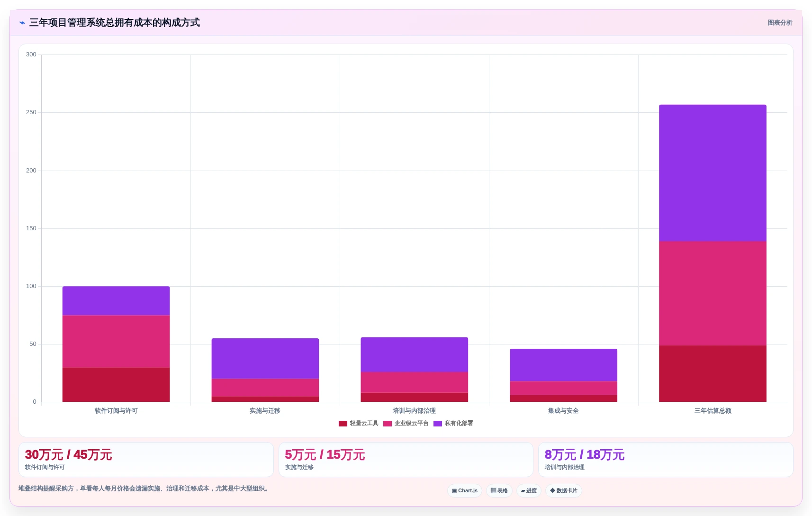Click the pink segment of 培训与内部治理 bar

click(415, 382)
